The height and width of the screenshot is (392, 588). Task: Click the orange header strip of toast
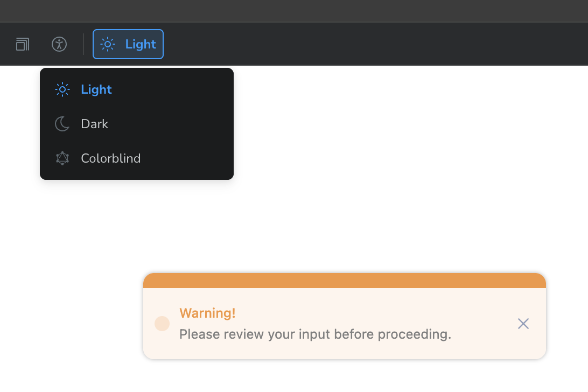(345, 281)
